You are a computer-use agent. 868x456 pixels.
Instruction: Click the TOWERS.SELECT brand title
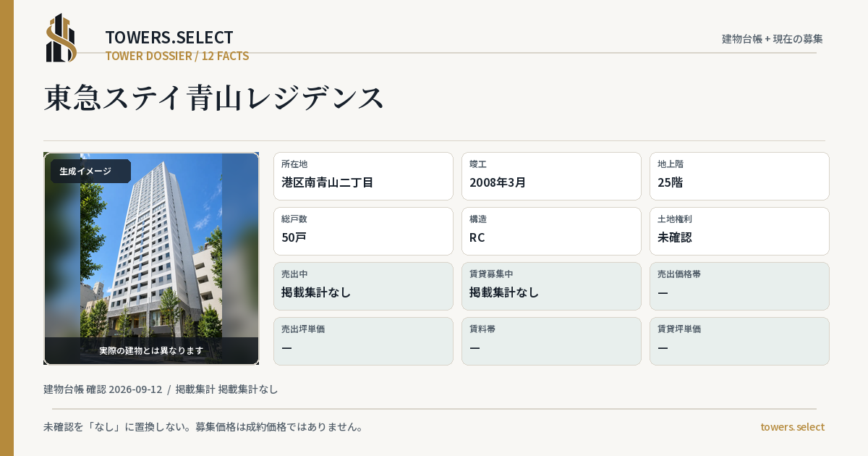pos(169,38)
